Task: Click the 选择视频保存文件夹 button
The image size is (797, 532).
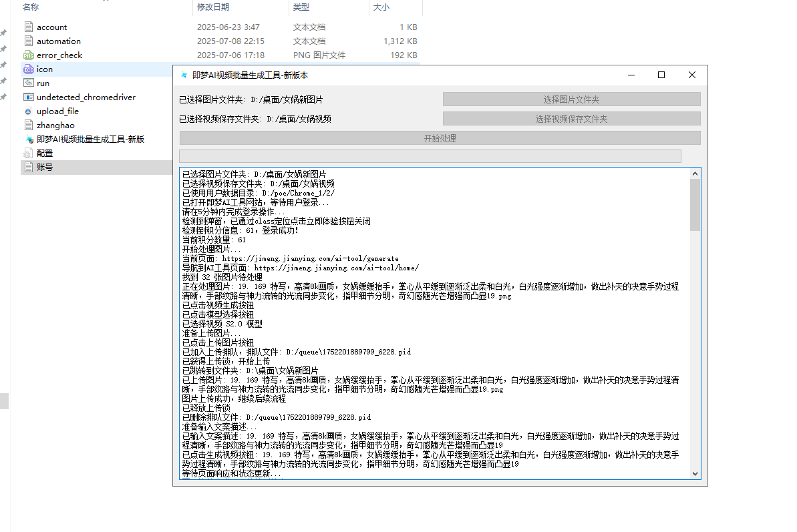Action: tap(571, 119)
